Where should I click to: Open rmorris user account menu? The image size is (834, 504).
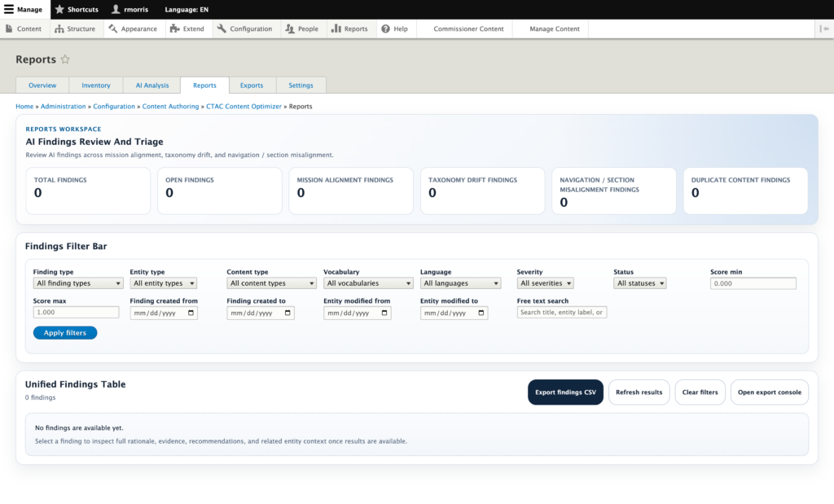click(x=129, y=9)
